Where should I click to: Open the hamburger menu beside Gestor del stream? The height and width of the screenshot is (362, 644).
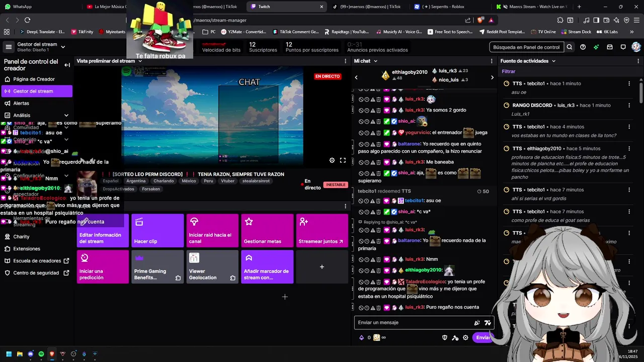coord(9,47)
